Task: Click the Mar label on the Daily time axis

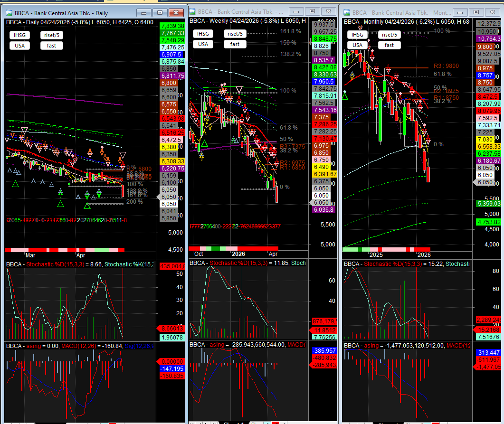Action: [30, 255]
